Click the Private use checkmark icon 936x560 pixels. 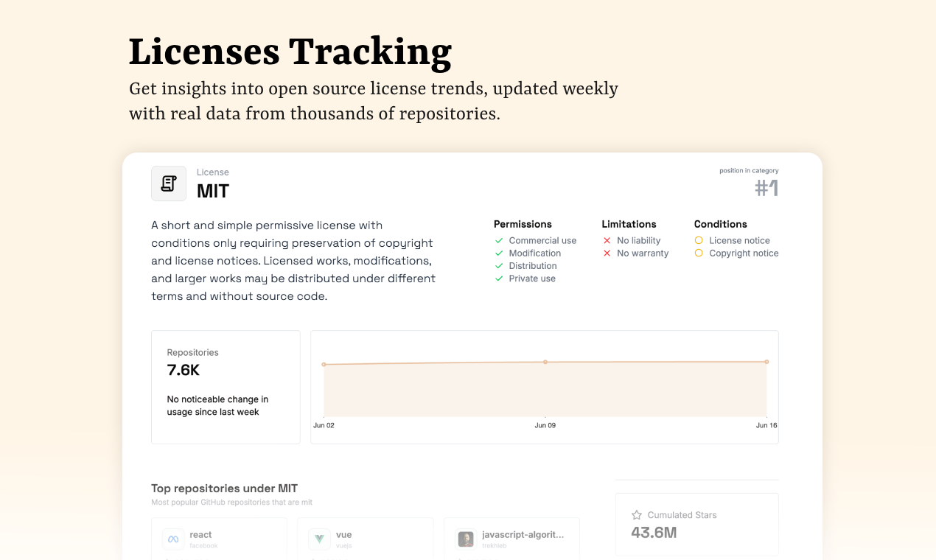point(499,278)
